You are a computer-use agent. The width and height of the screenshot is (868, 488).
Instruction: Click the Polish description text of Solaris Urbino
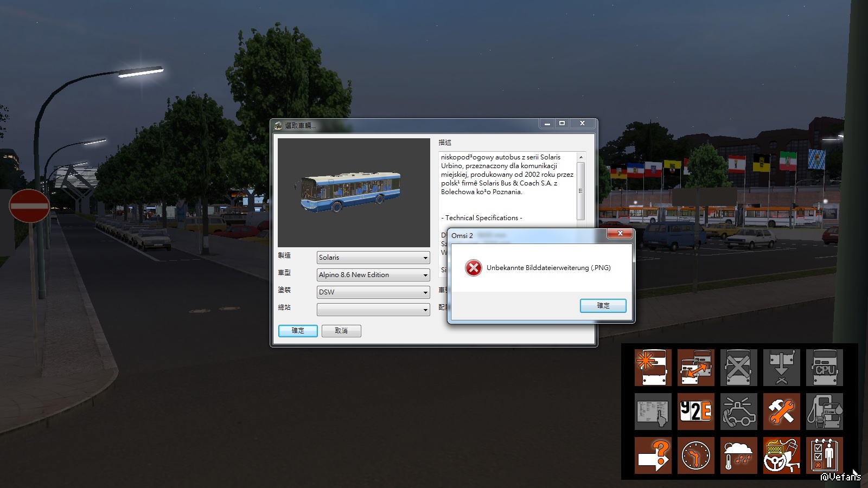tap(507, 175)
